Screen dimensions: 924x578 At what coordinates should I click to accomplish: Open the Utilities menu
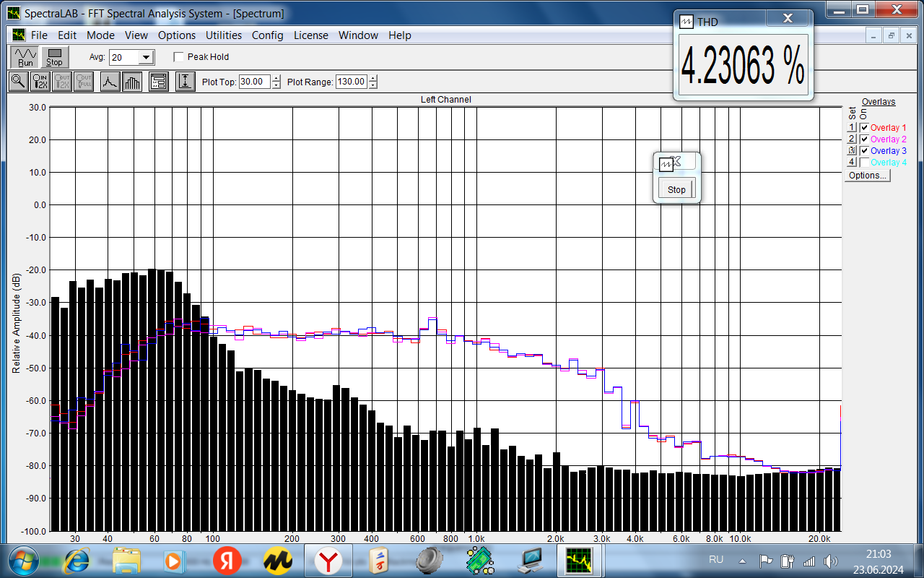click(224, 35)
